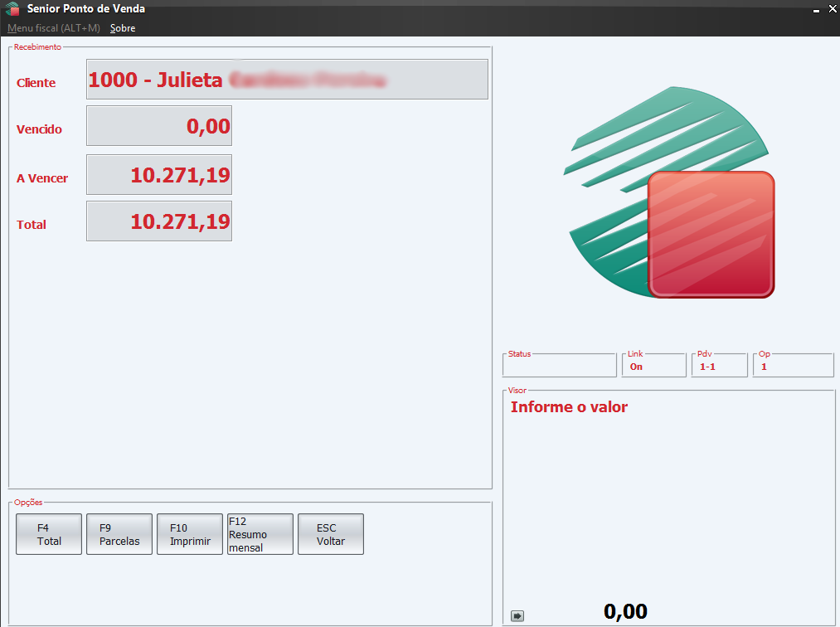Click the F9 Parcelas button
This screenshot has width=840, height=627.
pyautogui.click(x=119, y=534)
